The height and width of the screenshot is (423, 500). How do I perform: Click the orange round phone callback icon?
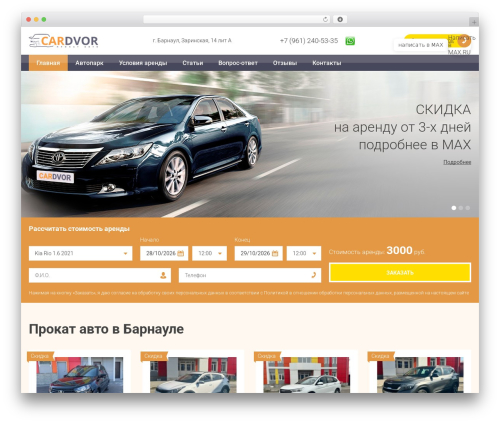tap(464, 41)
